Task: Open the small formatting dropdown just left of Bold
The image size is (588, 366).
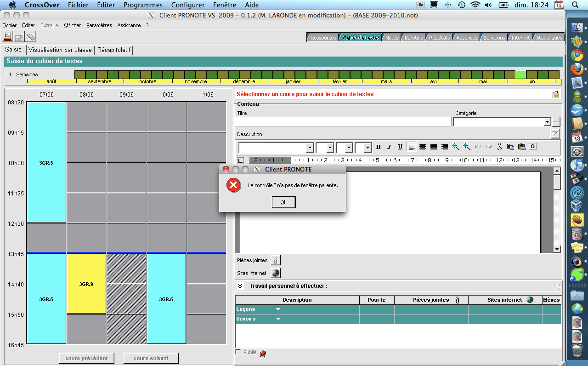Action: [x=368, y=148]
